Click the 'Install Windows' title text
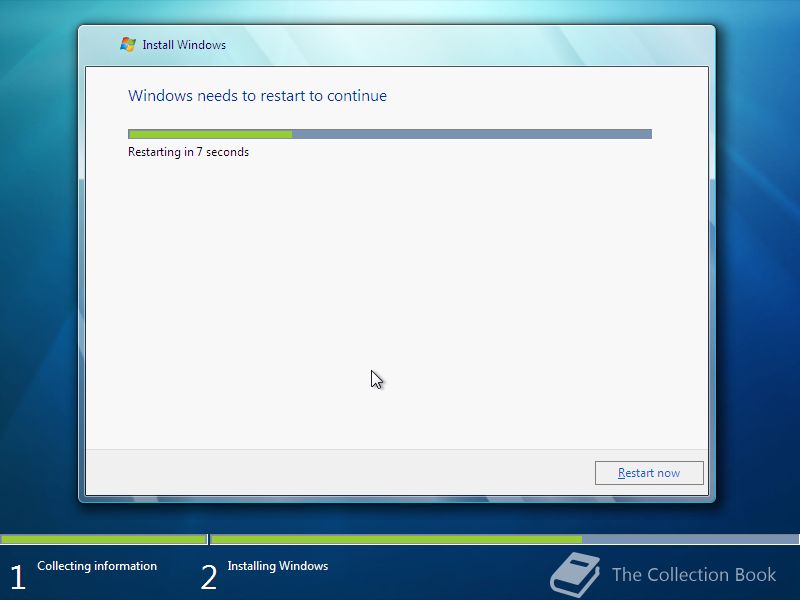 pyautogui.click(x=184, y=45)
